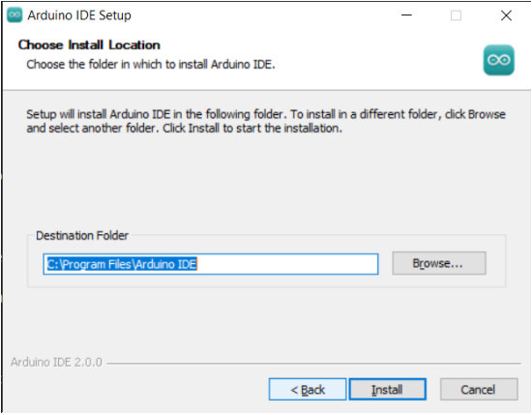Click the "Arduino IDE Setup" window title text

[x=79, y=15]
